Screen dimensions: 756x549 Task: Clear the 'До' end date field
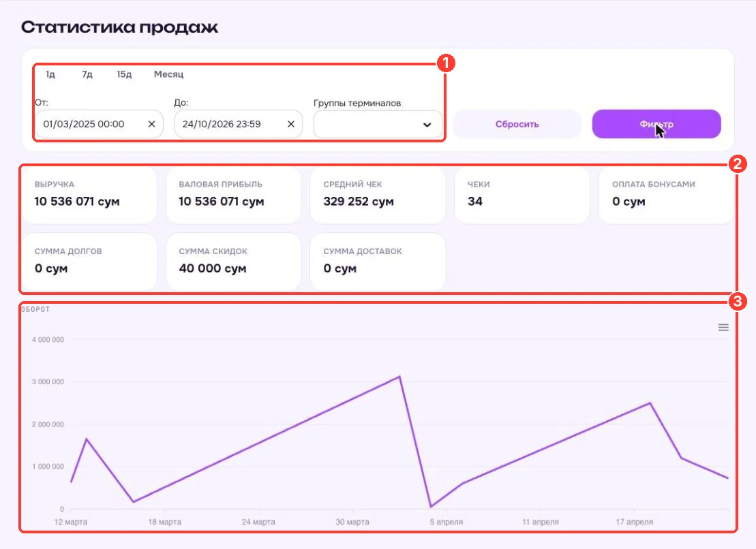[x=290, y=124]
